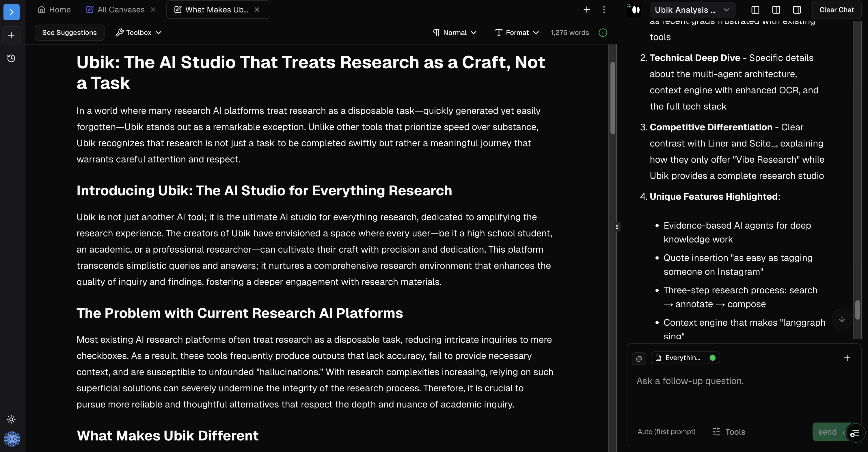Select the right-panel layout icon

(x=797, y=10)
